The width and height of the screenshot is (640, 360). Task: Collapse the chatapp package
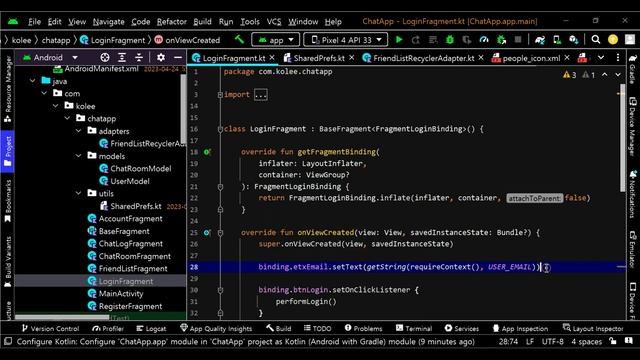67,119
